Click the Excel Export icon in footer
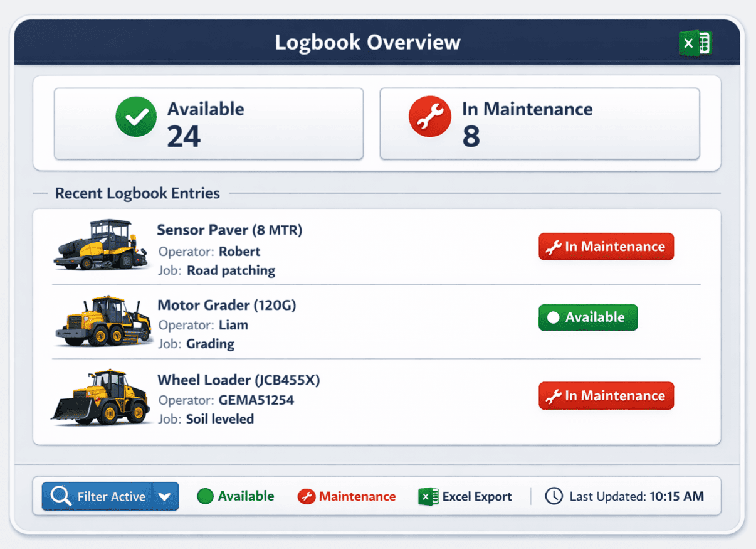The image size is (756, 549). click(x=428, y=496)
